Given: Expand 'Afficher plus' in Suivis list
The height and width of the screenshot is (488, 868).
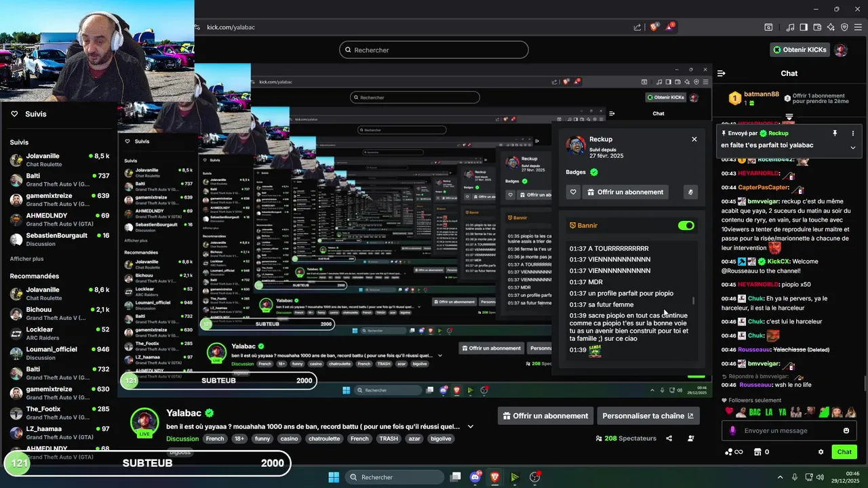Looking at the screenshot, I should [x=26, y=259].
